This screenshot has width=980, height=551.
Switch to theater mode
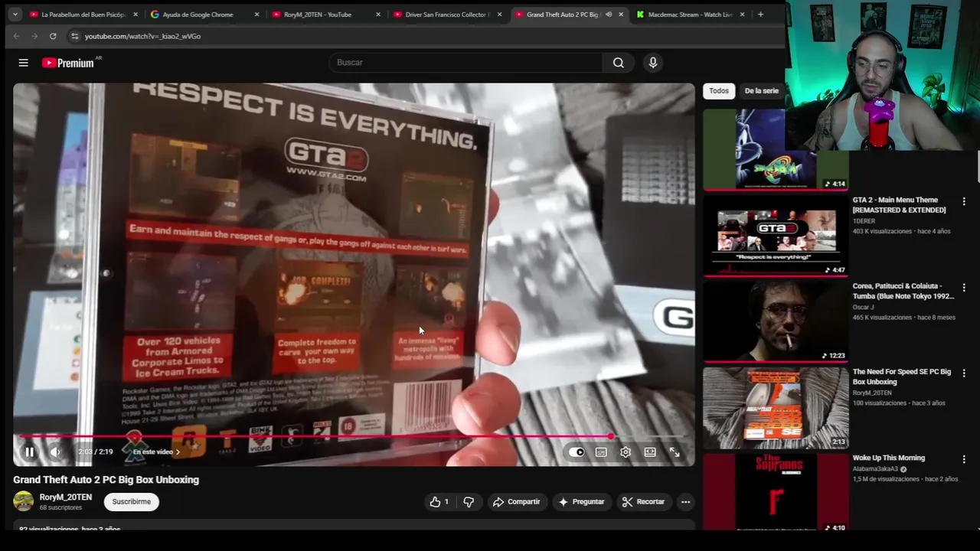point(650,452)
